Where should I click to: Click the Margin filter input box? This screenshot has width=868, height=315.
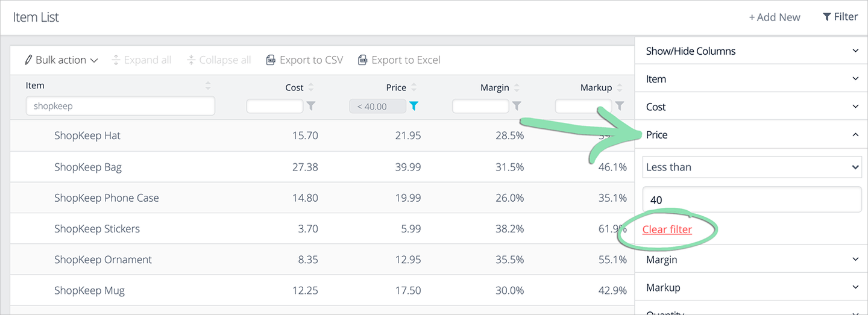(480, 106)
